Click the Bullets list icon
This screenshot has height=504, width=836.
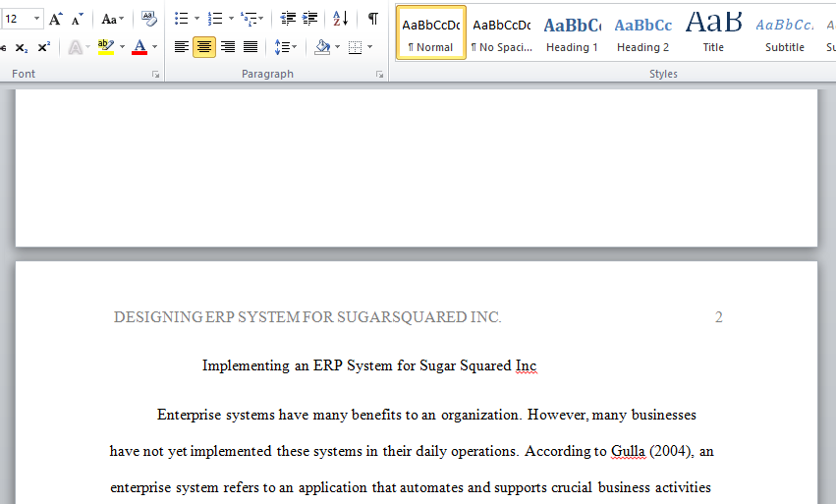[182, 19]
